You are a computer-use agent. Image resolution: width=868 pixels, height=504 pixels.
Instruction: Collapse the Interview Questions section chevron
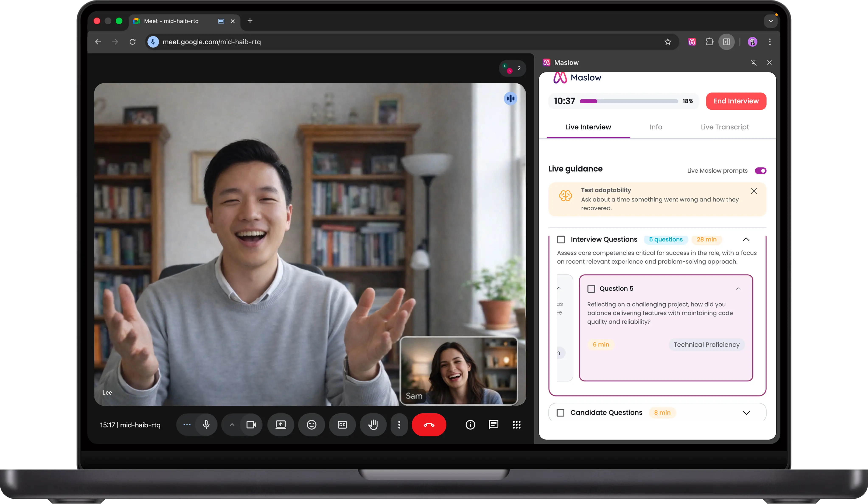pyautogui.click(x=746, y=239)
